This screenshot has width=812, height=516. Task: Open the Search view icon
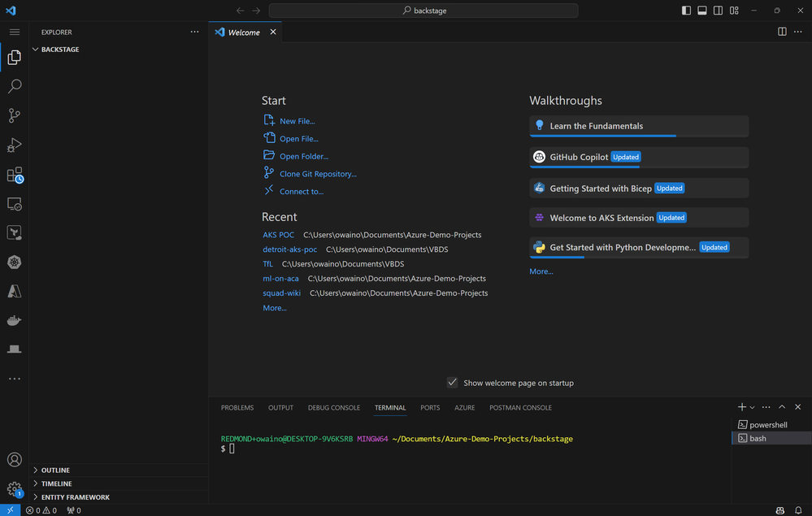coord(14,86)
